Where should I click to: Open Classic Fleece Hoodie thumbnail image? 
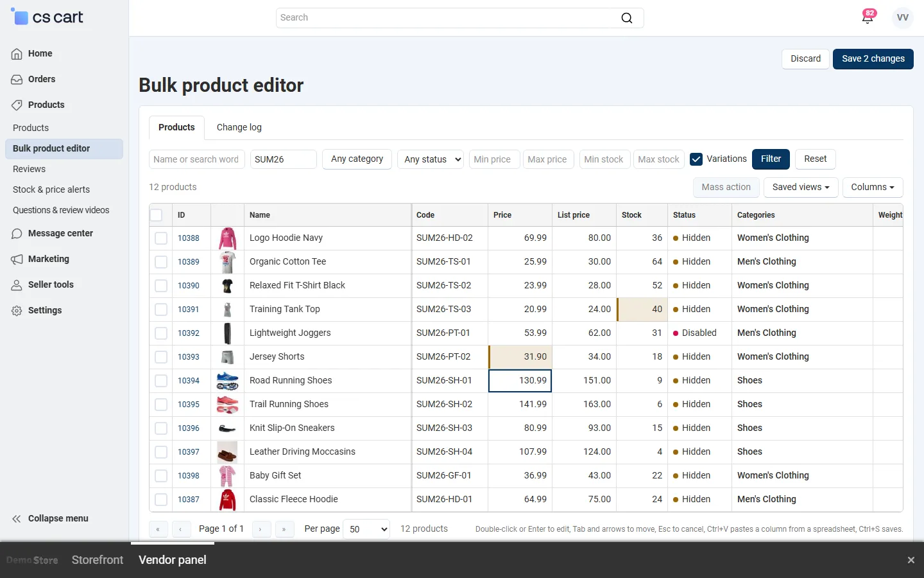tap(227, 500)
